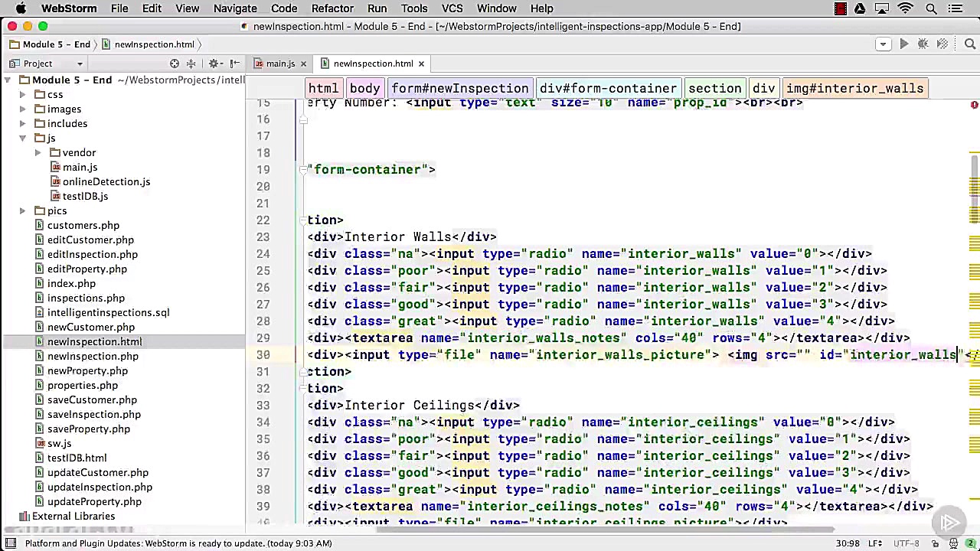Click scroll from source target icon
Screen dimensions: 980x551
(x=175, y=64)
